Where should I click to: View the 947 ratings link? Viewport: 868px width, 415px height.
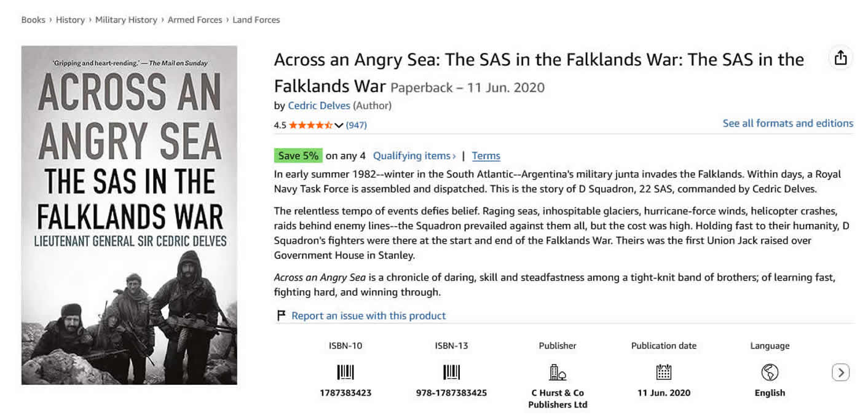(357, 125)
